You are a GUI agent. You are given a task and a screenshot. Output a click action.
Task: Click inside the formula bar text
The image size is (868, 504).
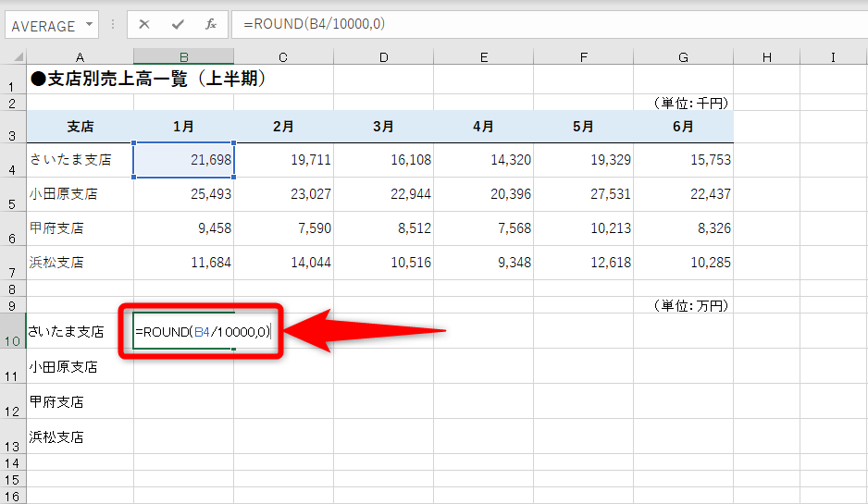point(315,24)
